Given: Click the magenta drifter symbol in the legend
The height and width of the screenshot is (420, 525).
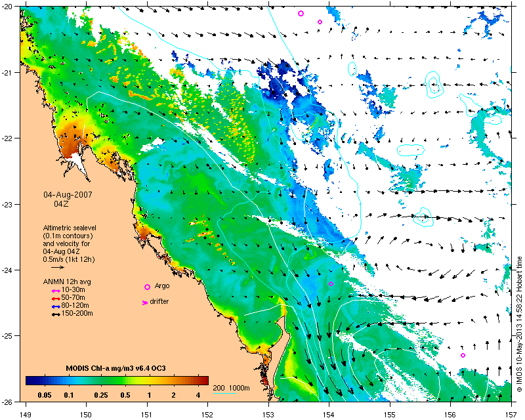Looking at the screenshot, I should [x=145, y=303].
